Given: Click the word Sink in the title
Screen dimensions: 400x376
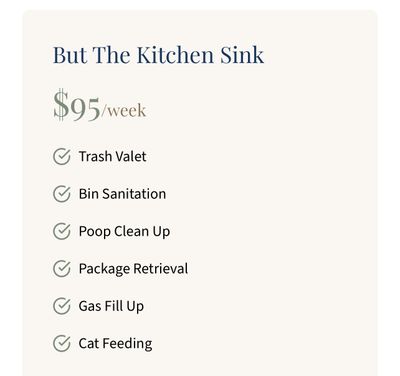Looking at the screenshot, I should [242, 55].
